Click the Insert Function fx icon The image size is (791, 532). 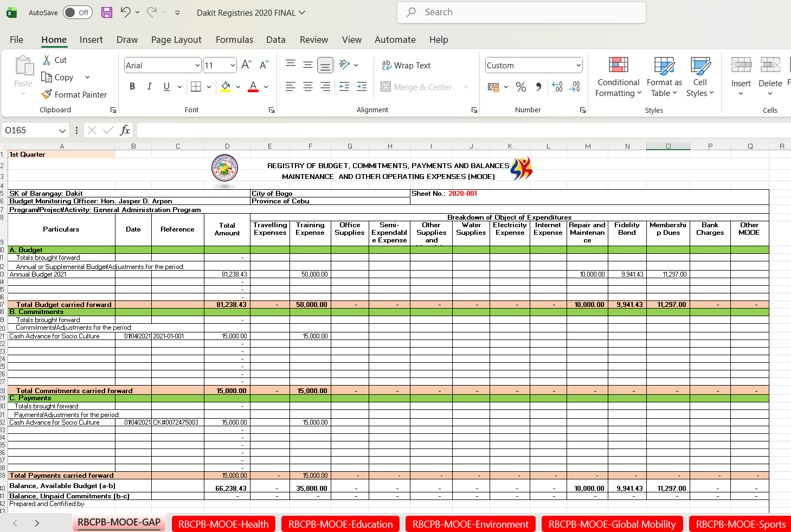[x=125, y=130]
